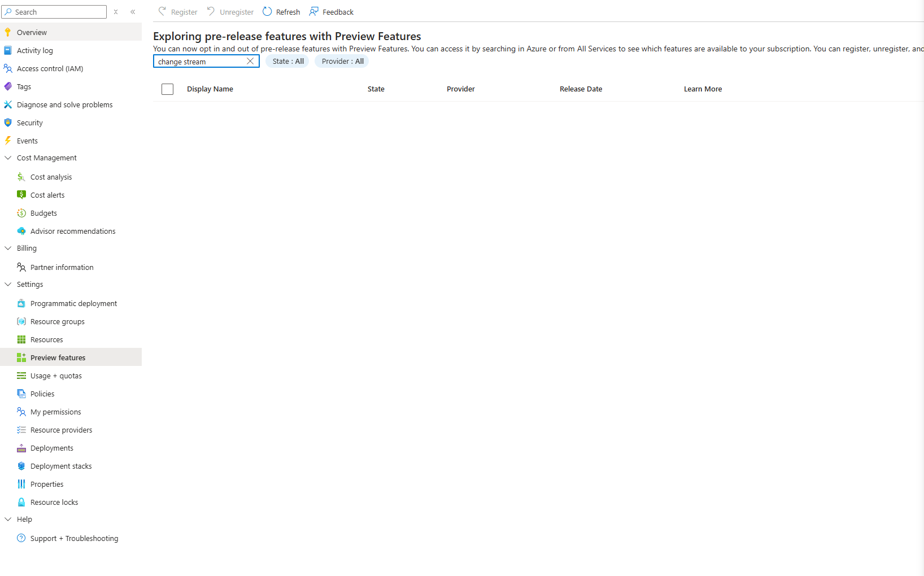Click the Tags icon

(8, 86)
